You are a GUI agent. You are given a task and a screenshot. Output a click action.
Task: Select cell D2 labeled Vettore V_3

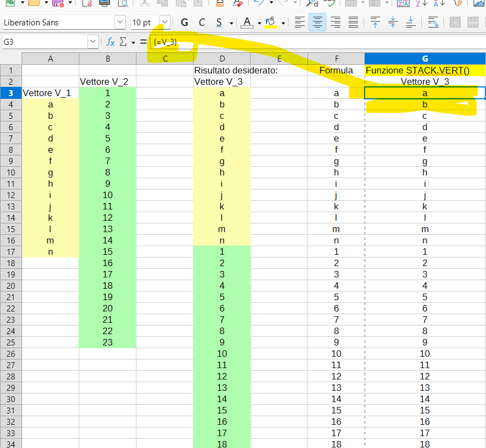coord(222,82)
